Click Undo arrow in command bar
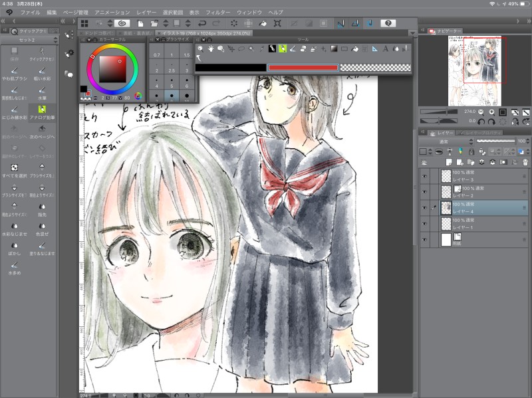Image resolution: width=532 pixels, height=398 pixels. coord(202,23)
